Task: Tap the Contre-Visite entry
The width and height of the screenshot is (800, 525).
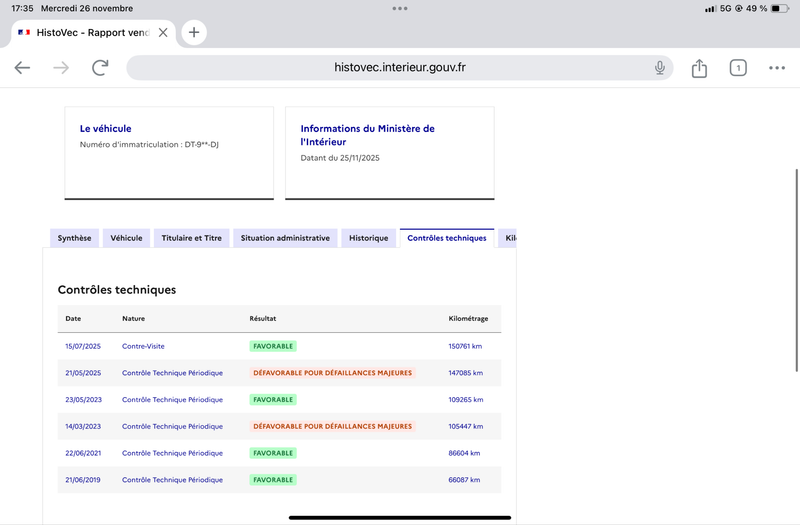Action: (x=143, y=346)
